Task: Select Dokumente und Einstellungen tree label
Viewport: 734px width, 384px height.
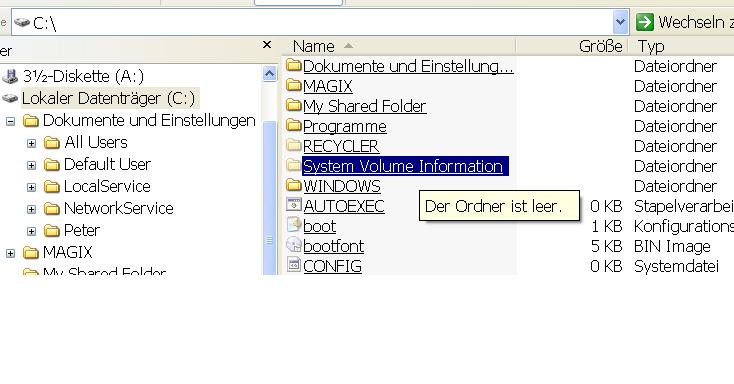Action: [x=149, y=120]
